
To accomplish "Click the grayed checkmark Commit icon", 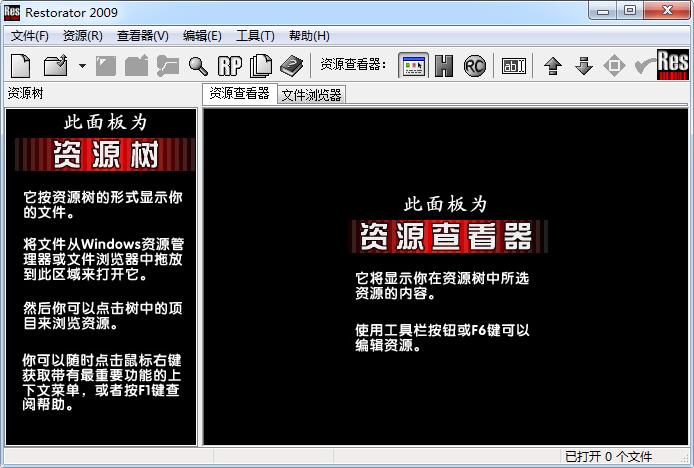I will [644, 66].
